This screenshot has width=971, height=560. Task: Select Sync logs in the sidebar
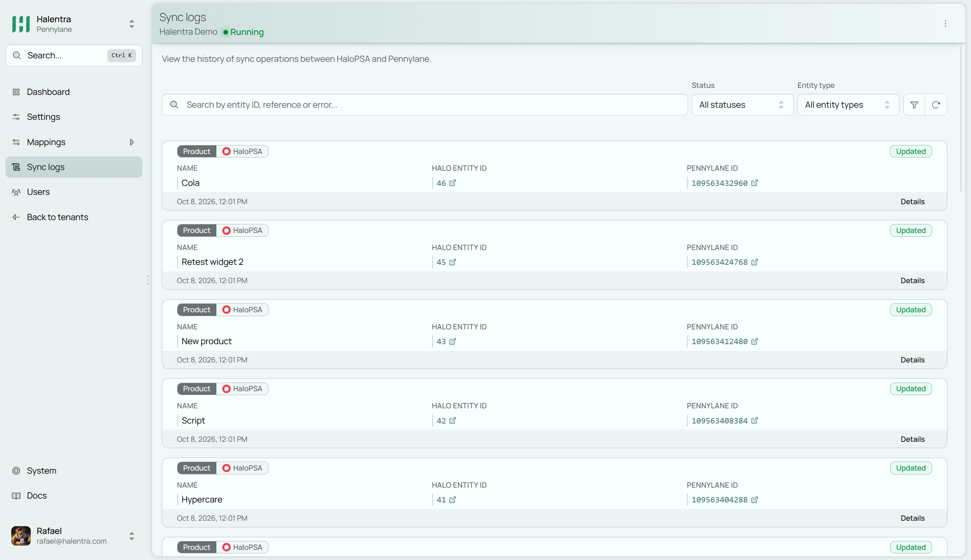(x=74, y=167)
